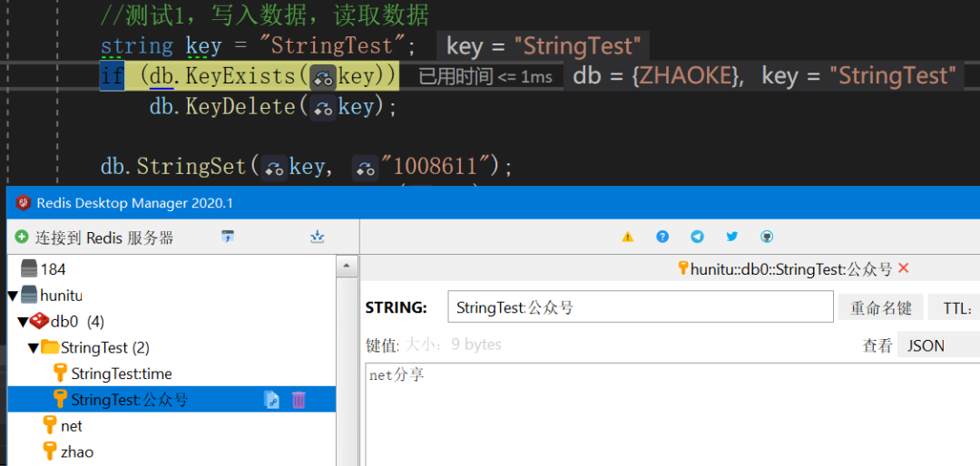Image resolution: width=980 pixels, height=466 pixels.
Task: Open the blue help question mark icon
Action: 662,237
